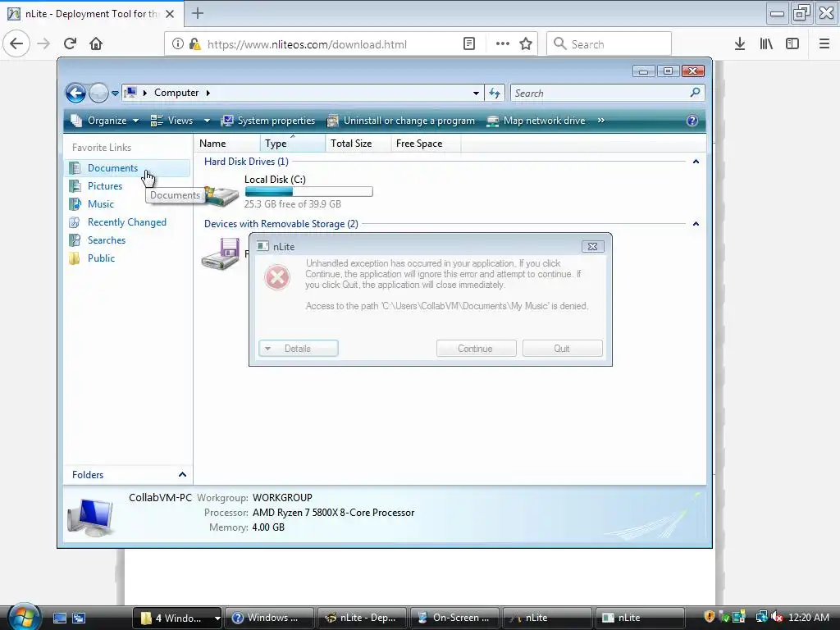Screen dimensions: 840x630
Task: Sort by the Type column
Action: pyautogui.click(x=293, y=144)
